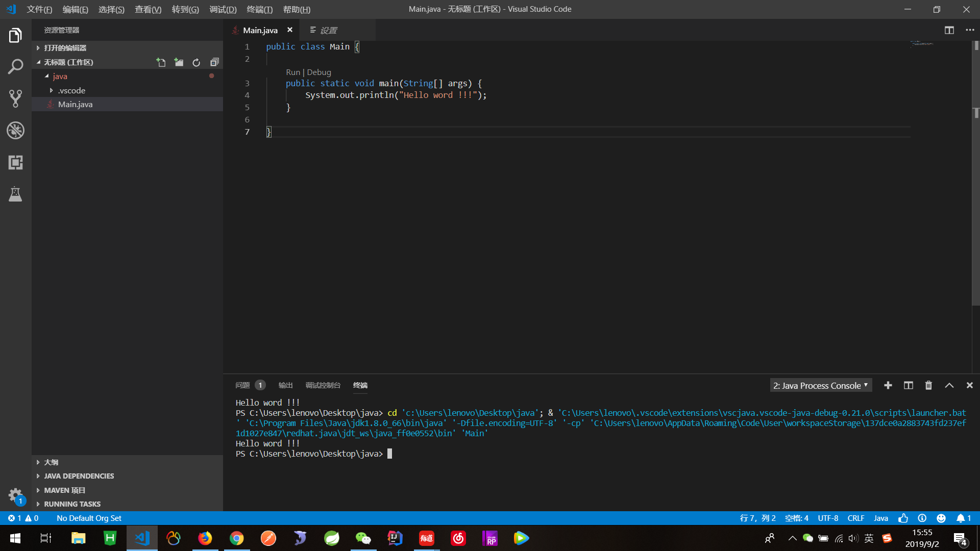This screenshot has height=551, width=980.
Task: Open the 调试(D) menu
Action: pyautogui.click(x=223, y=9)
